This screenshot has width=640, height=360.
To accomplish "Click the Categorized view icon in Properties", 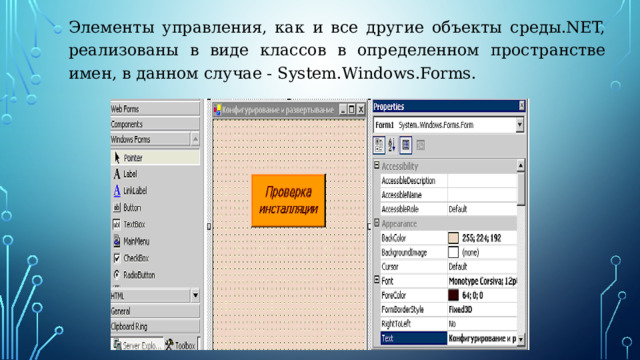I will click(379, 145).
